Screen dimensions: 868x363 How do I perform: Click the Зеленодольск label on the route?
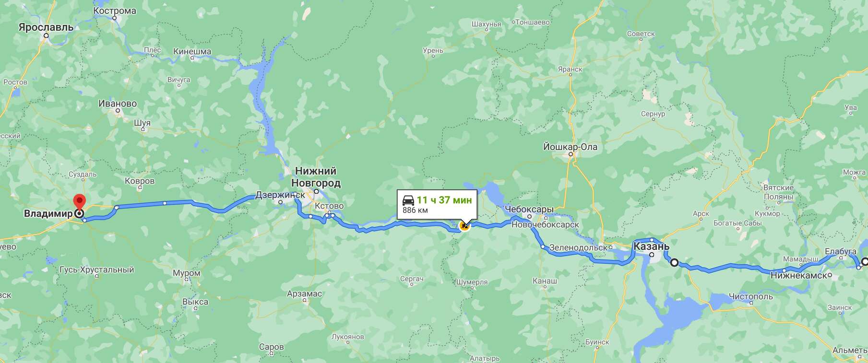(578, 248)
